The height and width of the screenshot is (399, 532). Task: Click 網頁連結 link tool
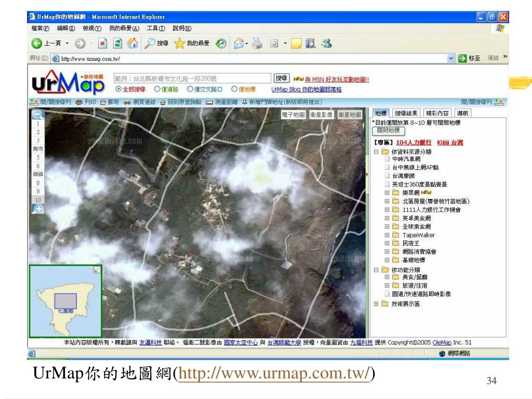(139, 102)
